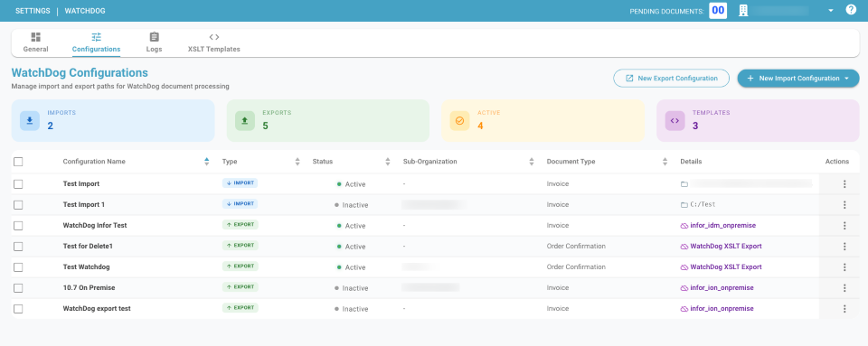Click New Export Configuration button
The image size is (868, 346).
point(672,79)
